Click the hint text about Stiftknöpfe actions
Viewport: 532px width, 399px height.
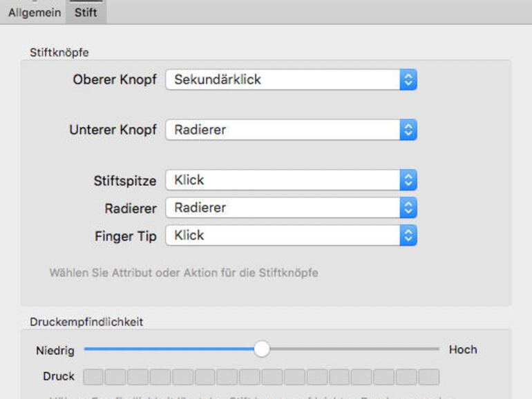pyautogui.click(x=184, y=273)
